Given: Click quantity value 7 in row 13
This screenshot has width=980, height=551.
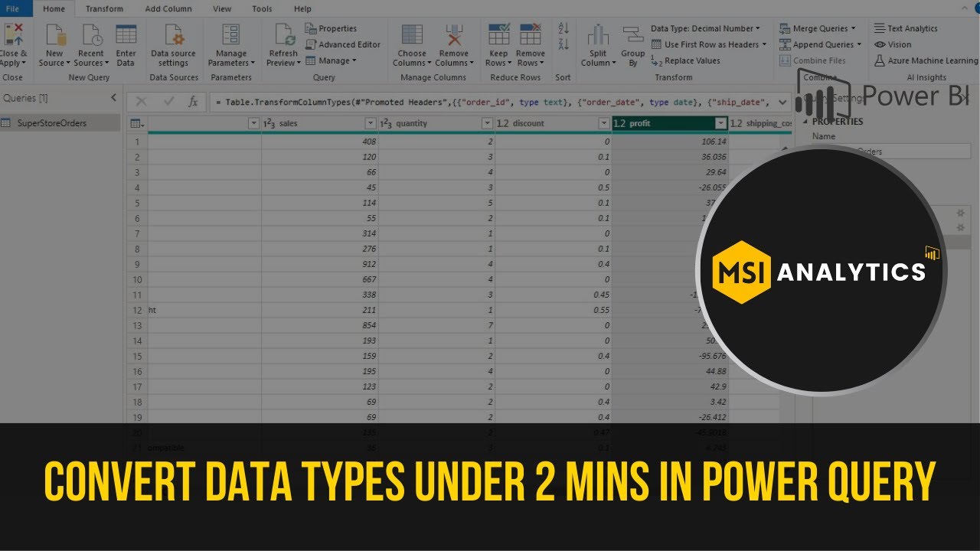Looking at the screenshot, I should (491, 325).
